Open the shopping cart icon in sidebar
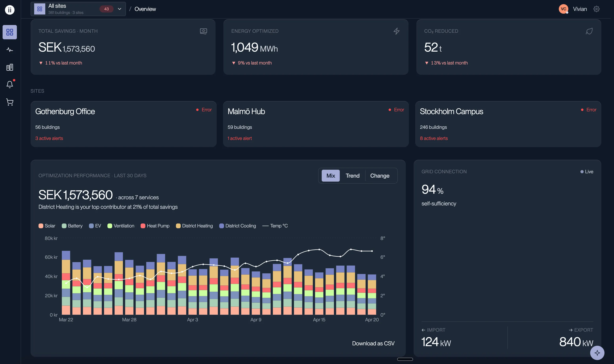The image size is (614, 364). coord(10,102)
